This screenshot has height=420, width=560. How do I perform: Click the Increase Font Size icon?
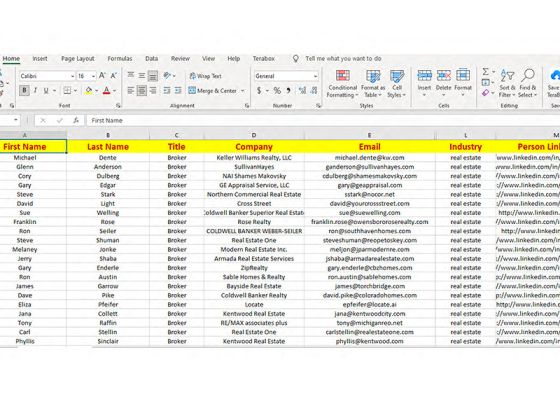(x=102, y=76)
